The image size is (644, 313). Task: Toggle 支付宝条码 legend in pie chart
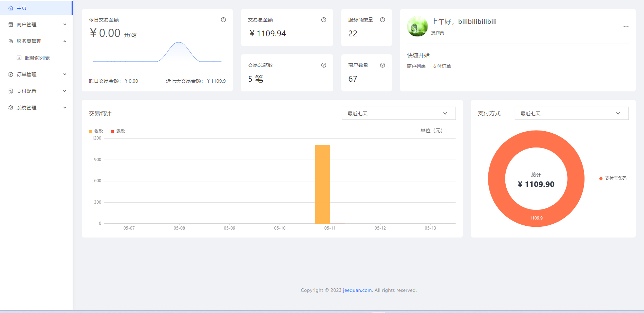(613, 178)
